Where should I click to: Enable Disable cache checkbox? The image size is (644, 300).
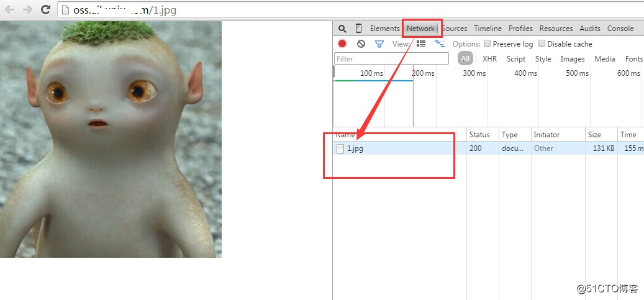tap(542, 43)
